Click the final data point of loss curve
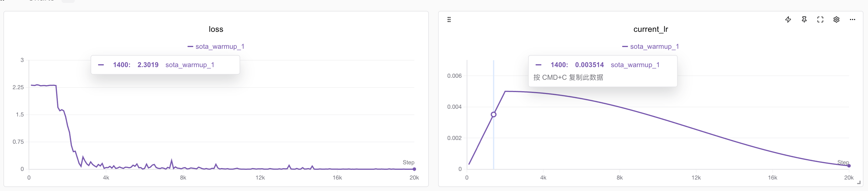Screen dimensions: 868x191 tap(414, 169)
